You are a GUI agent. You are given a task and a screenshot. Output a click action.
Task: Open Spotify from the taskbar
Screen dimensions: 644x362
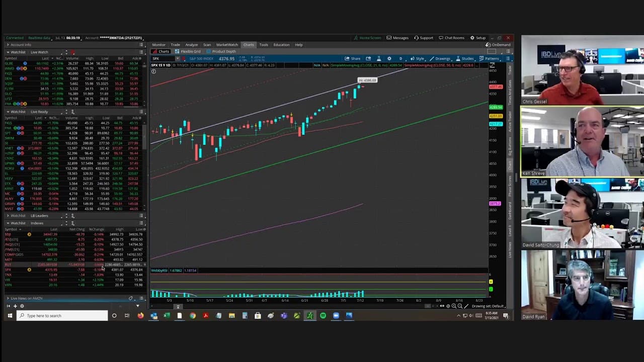pos(323,316)
